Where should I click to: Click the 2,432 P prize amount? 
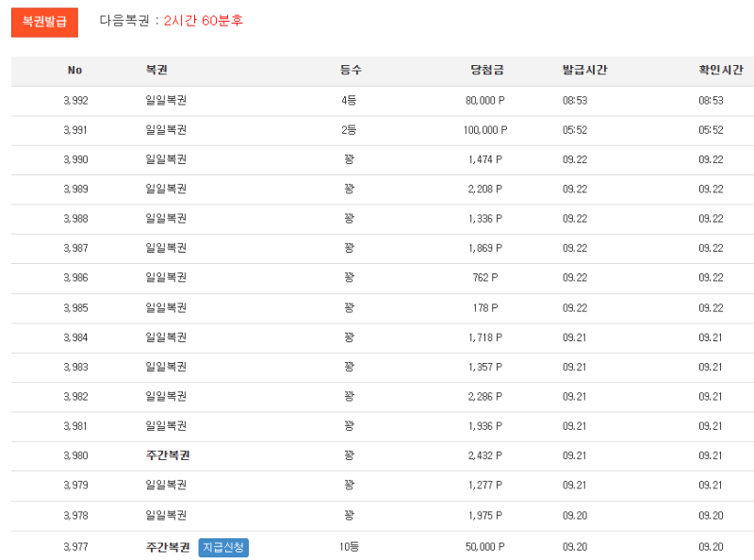point(485,455)
